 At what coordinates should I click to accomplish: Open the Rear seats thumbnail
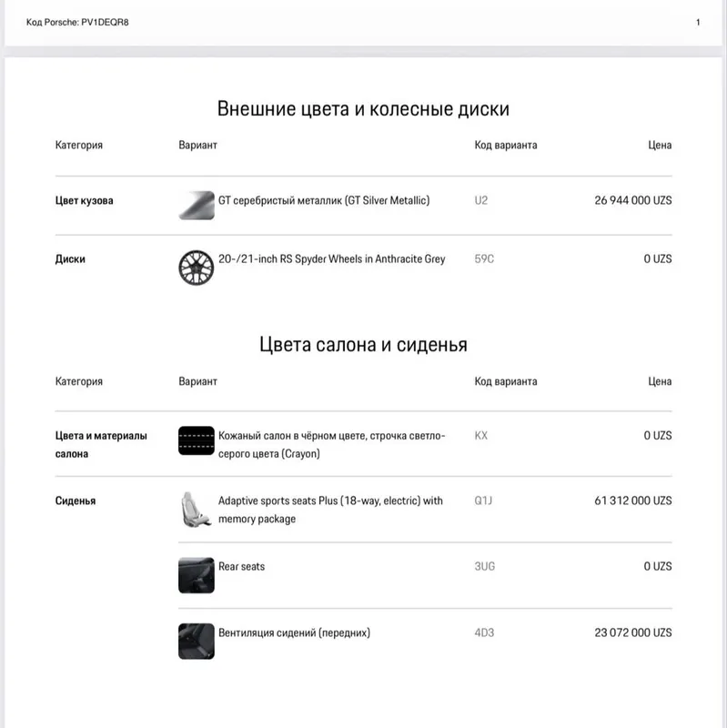[197, 575]
